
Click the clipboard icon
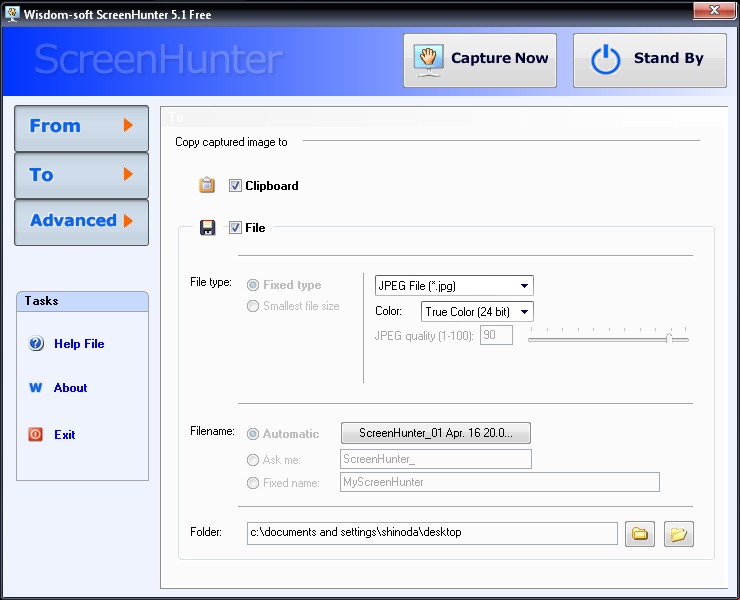[x=207, y=185]
